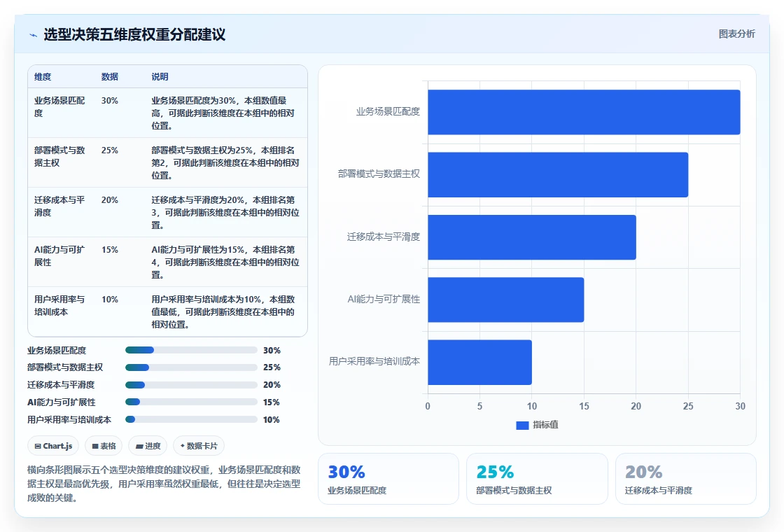Viewport: 784px width, 532px height.
Task: Click the 迁移成本与平滑度 chart bar
Action: pos(532,237)
